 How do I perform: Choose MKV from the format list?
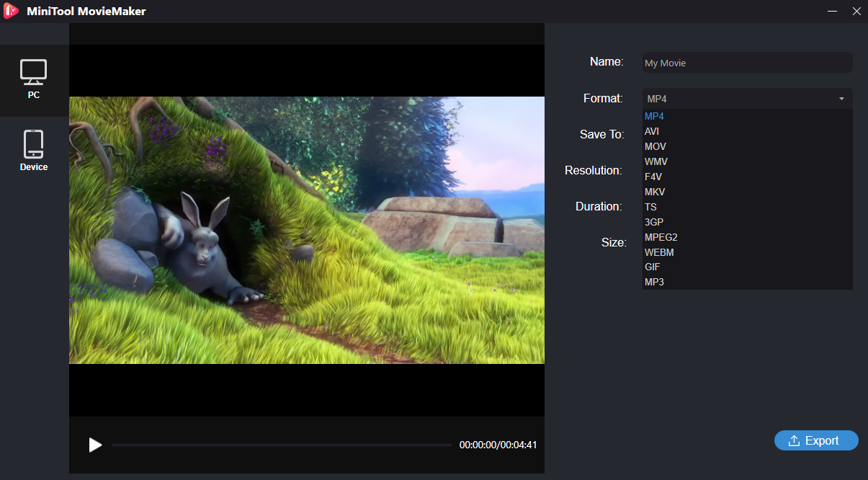click(747, 192)
